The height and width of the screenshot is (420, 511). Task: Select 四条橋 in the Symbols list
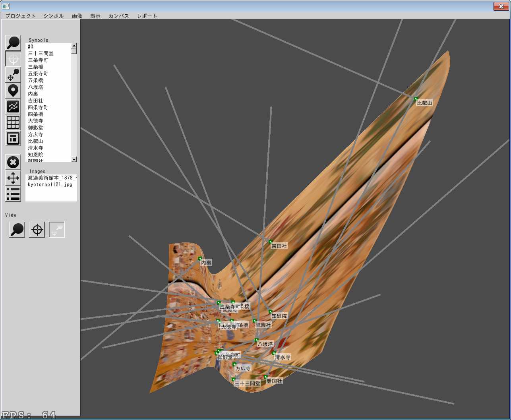coord(48,114)
